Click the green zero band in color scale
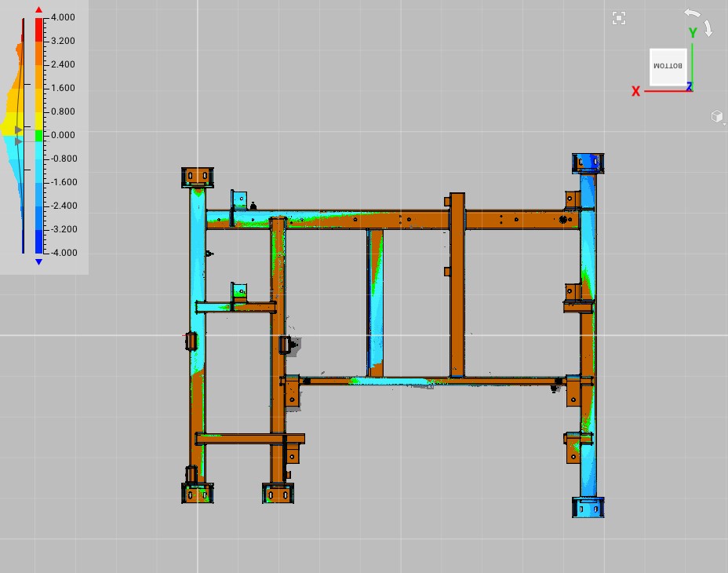This screenshot has width=728, height=573. pyautogui.click(x=39, y=136)
